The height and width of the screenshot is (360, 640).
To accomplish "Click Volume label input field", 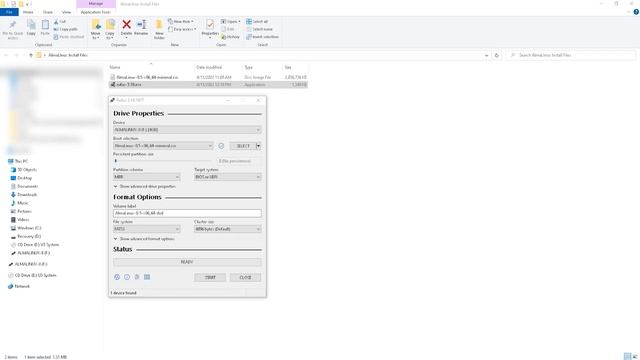I will 187,213.
